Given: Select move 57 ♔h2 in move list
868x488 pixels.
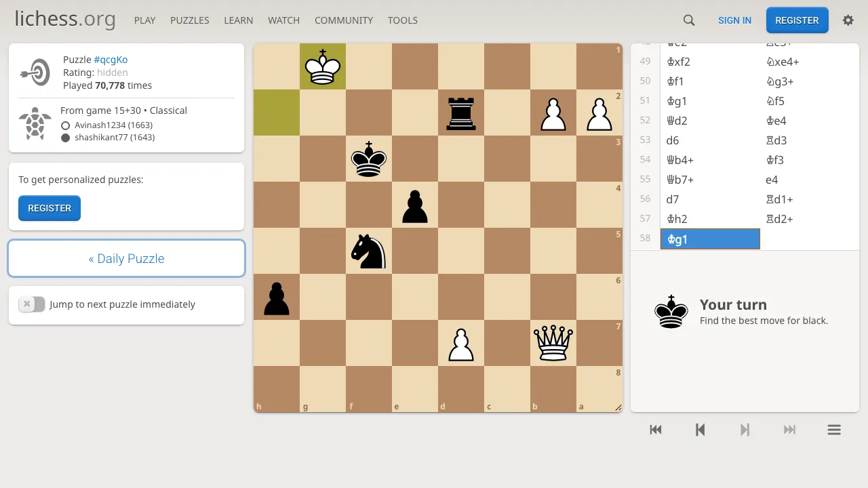Looking at the screenshot, I should coord(710,219).
